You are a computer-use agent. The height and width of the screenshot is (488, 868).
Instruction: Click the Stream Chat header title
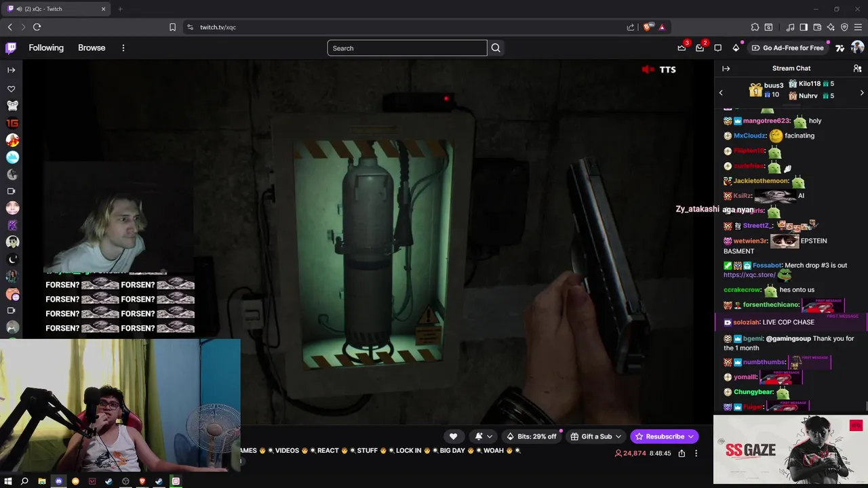791,68
